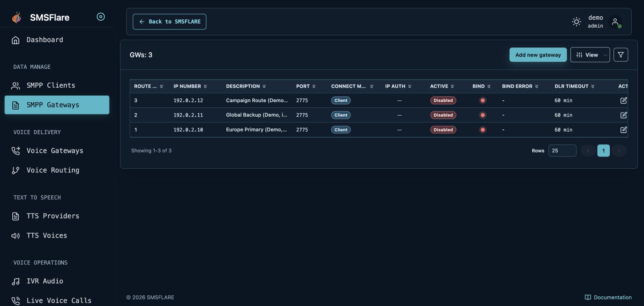Screen dimensions: 644x306
Task: Open the View columns dropdown
Action: coord(590,55)
